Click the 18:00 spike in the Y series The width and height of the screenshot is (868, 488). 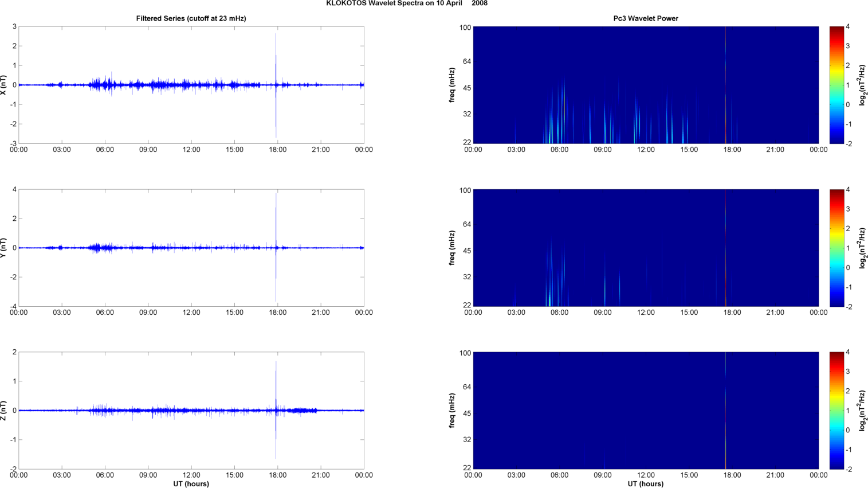(276, 218)
